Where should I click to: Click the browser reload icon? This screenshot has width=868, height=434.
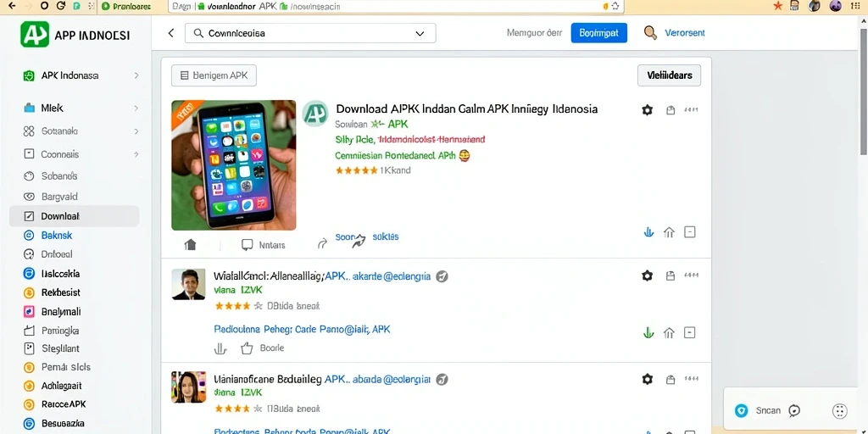[61, 6]
